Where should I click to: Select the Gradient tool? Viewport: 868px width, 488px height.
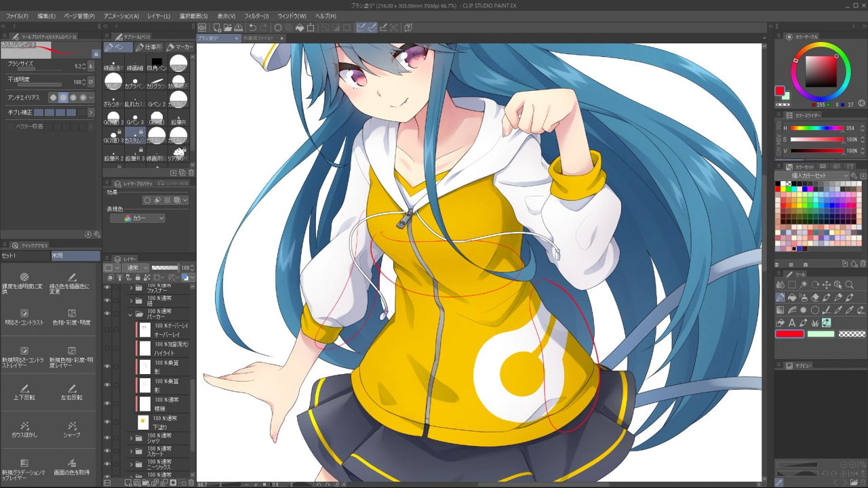(781, 308)
